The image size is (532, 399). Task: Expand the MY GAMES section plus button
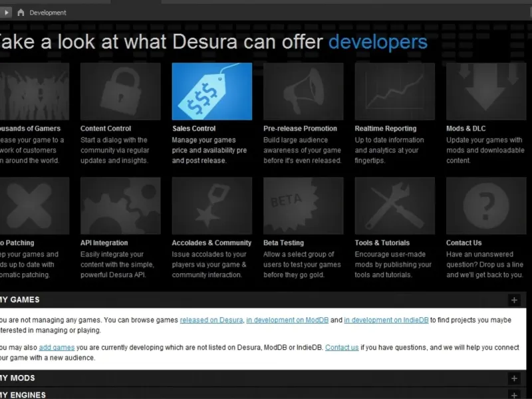click(514, 300)
